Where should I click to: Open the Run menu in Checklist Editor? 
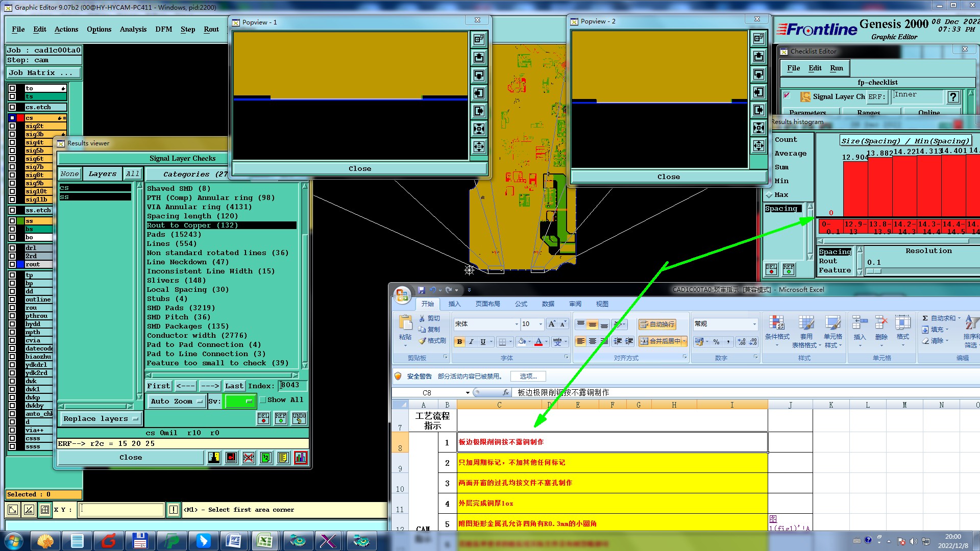(x=837, y=68)
